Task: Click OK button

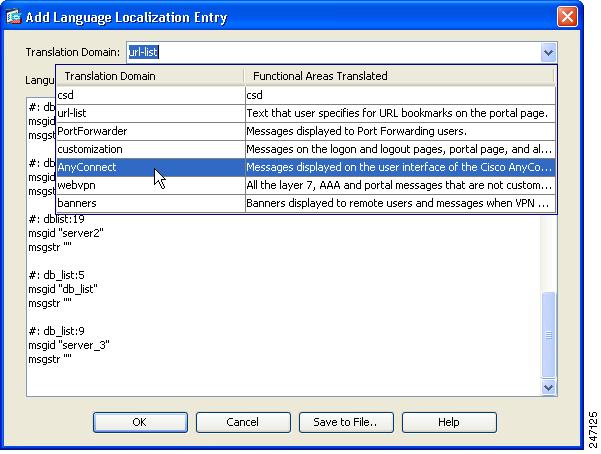Action: click(140, 422)
